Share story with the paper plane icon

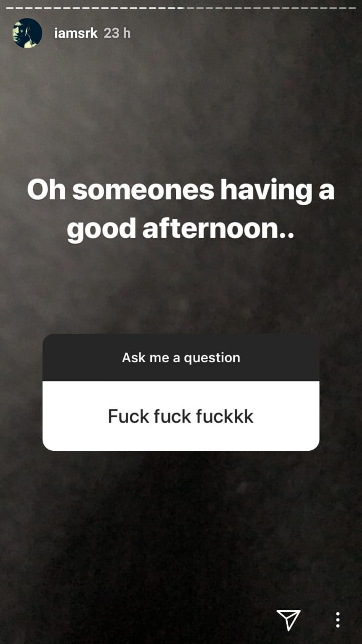tap(289, 620)
